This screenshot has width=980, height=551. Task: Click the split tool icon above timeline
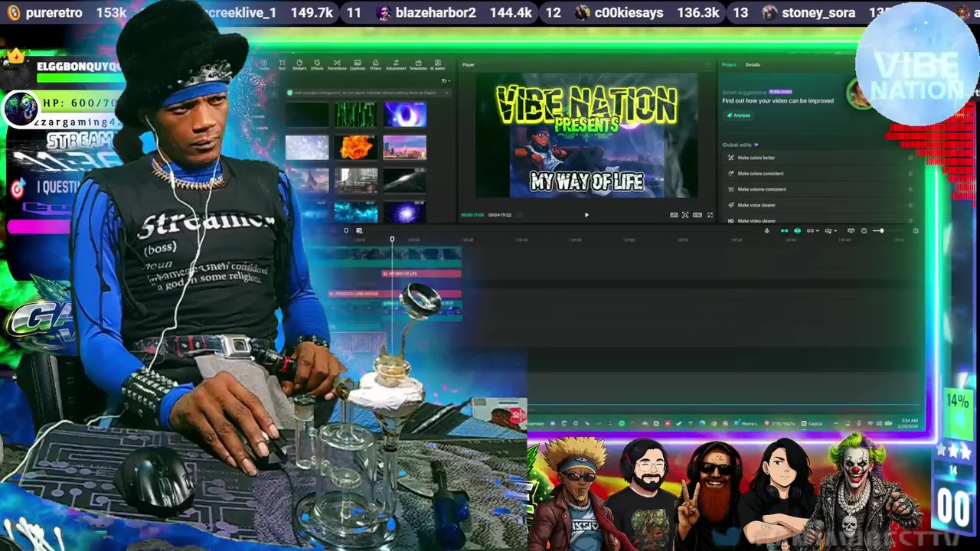click(346, 230)
